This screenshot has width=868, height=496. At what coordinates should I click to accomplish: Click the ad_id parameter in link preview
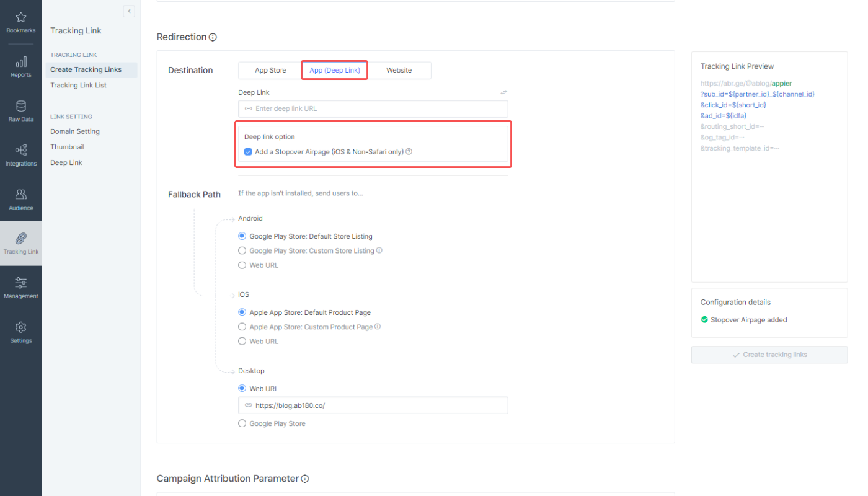(724, 115)
